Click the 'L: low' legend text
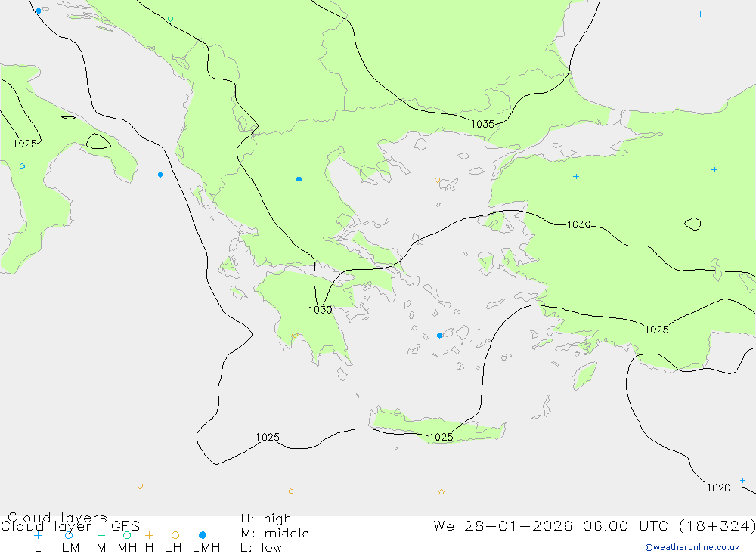This screenshot has height=554, width=756. (x=262, y=548)
